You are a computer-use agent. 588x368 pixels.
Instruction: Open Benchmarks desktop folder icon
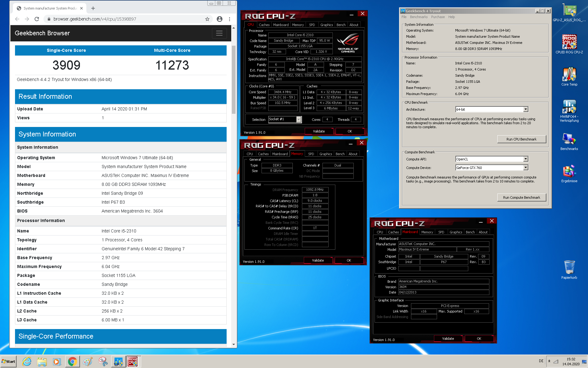click(x=569, y=141)
